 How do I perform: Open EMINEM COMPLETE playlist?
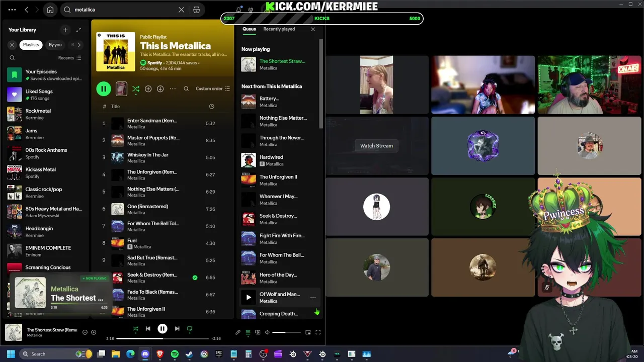45,251
